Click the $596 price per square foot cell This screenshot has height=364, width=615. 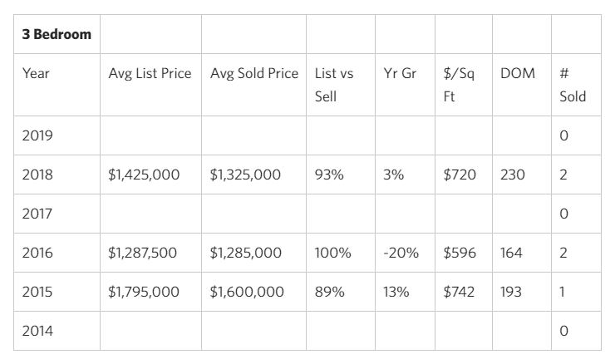460,253
